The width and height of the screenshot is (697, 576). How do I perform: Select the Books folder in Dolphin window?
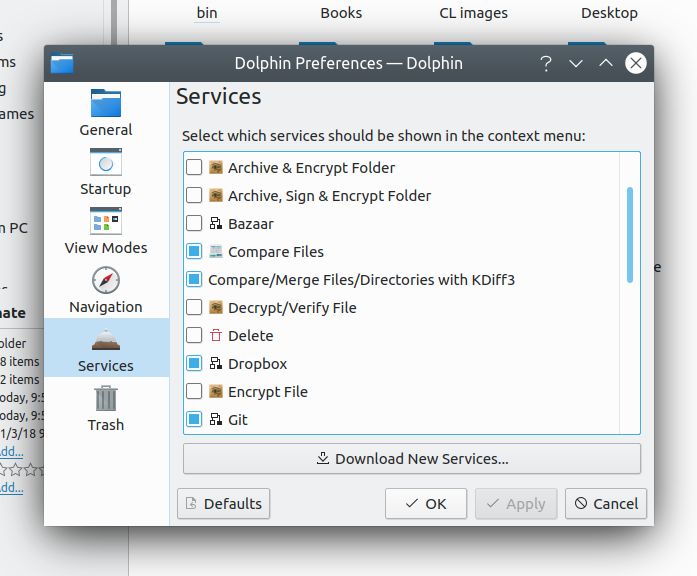pyautogui.click(x=341, y=13)
